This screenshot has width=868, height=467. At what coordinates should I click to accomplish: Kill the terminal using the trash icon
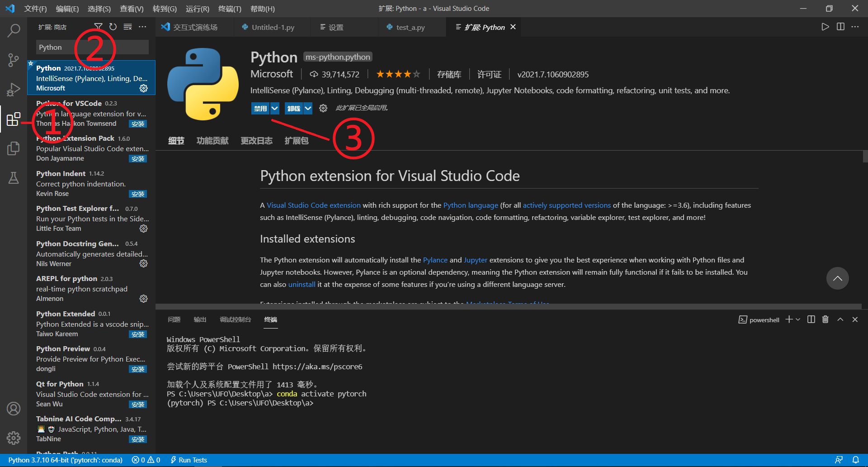coord(825,319)
